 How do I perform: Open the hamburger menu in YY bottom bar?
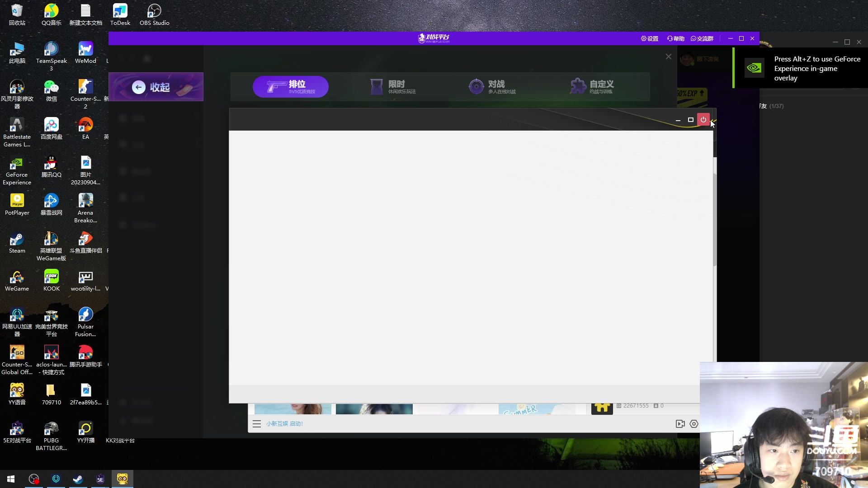(257, 424)
